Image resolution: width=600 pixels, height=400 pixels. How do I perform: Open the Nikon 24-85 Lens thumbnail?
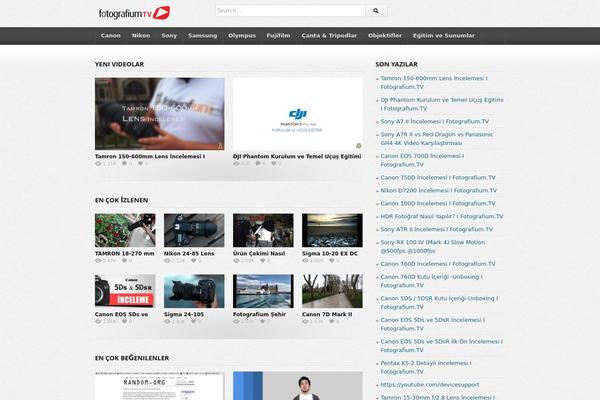pyautogui.click(x=194, y=230)
